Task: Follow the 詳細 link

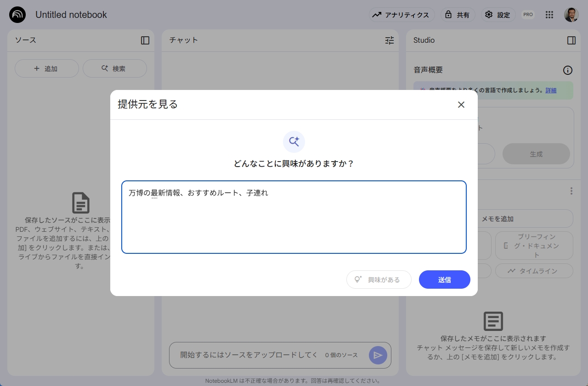Action: 551,90
